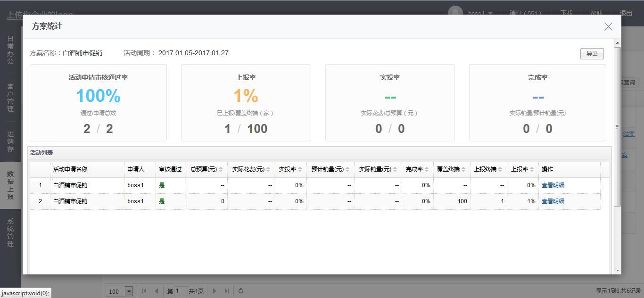Click the 预计销量(元) sort icon
The height and width of the screenshot is (298, 644).
pyautogui.click(x=347, y=170)
